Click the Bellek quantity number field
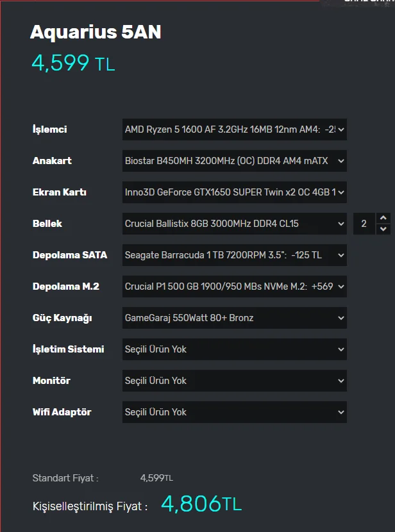The height and width of the screenshot is (532, 395). coord(364,224)
